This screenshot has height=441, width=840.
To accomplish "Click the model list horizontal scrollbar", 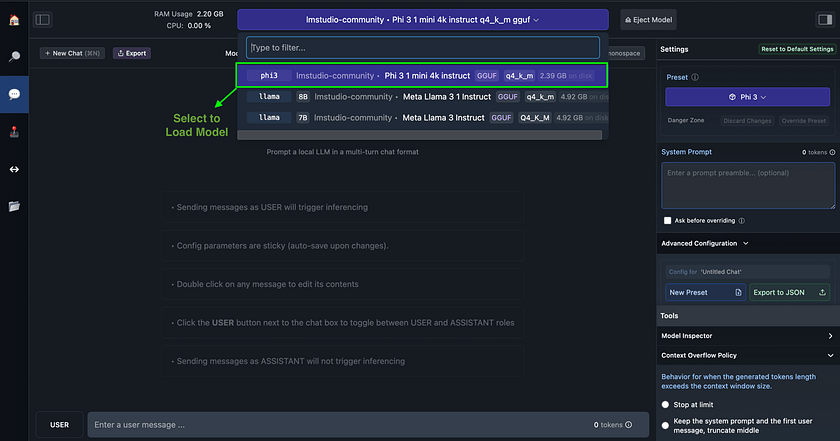I will click(x=419, y=135).
